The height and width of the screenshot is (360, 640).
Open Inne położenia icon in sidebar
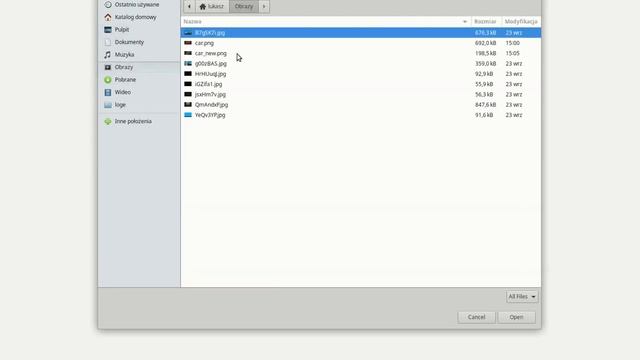pos(108,121)
